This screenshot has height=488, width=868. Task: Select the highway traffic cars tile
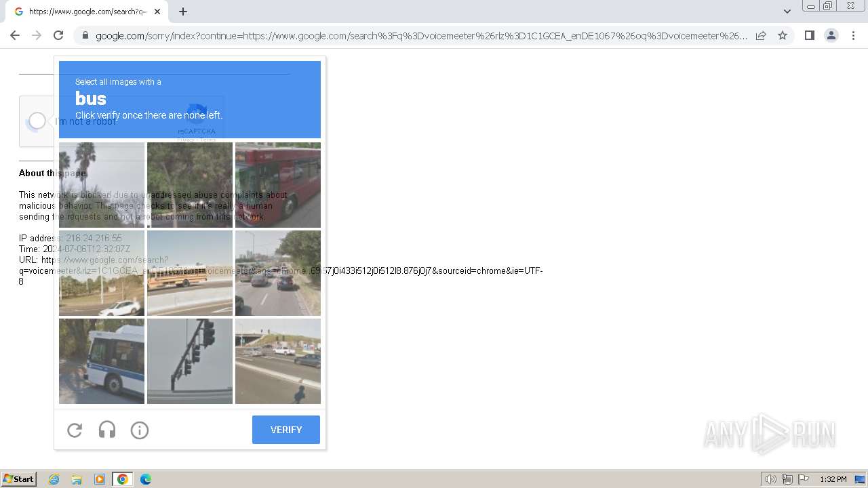(278, 273)
